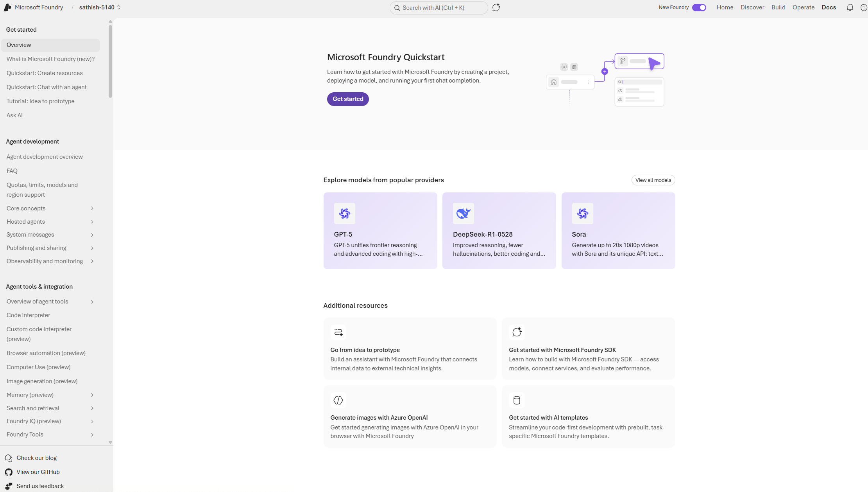Go to the Discover tab

[752, 7]
